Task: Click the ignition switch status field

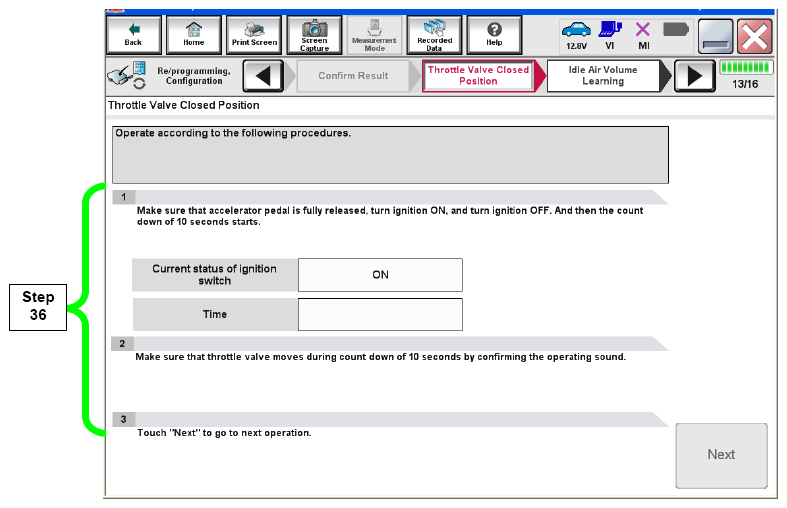Action: pyautogui.click(x=380, y=275)
